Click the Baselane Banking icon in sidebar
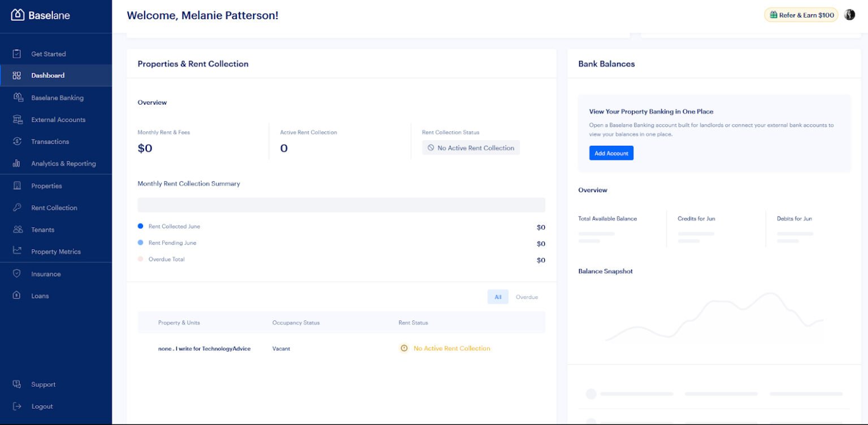This screenshot has height=425, width=868. [18, 97]
